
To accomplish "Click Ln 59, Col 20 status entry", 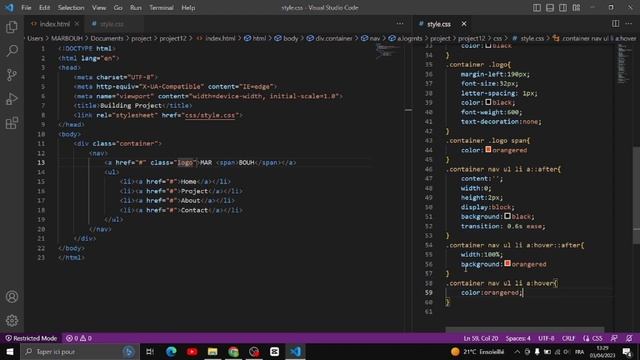I will pos(480,338).
